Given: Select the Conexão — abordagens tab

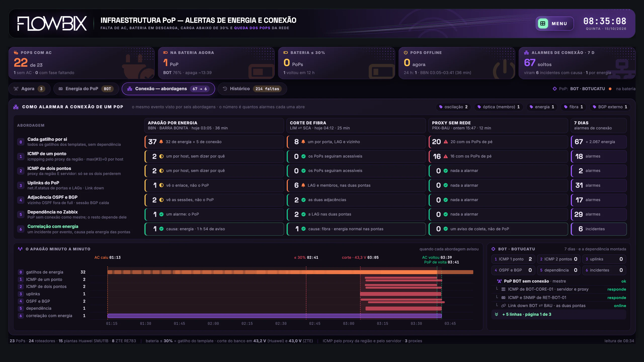Looking at the screenshot, I should click(168, 89).
